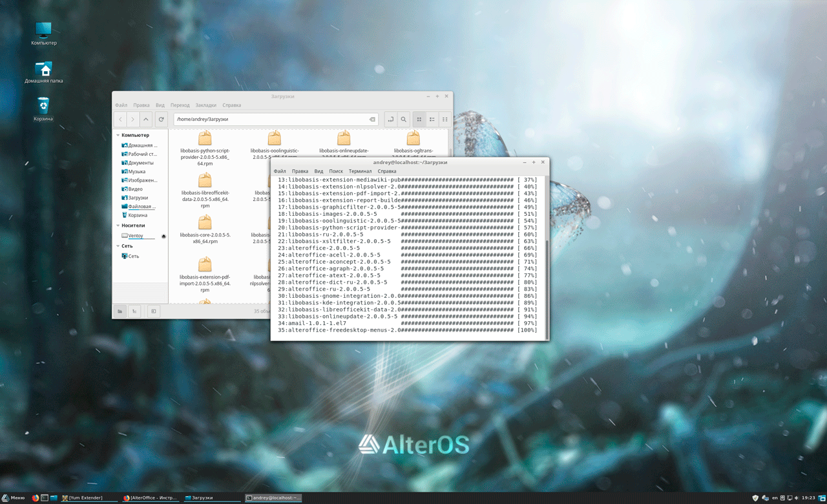Open Домашняя in the sidebar
Viewport: 827px width, 504px height.
[139, 145]
